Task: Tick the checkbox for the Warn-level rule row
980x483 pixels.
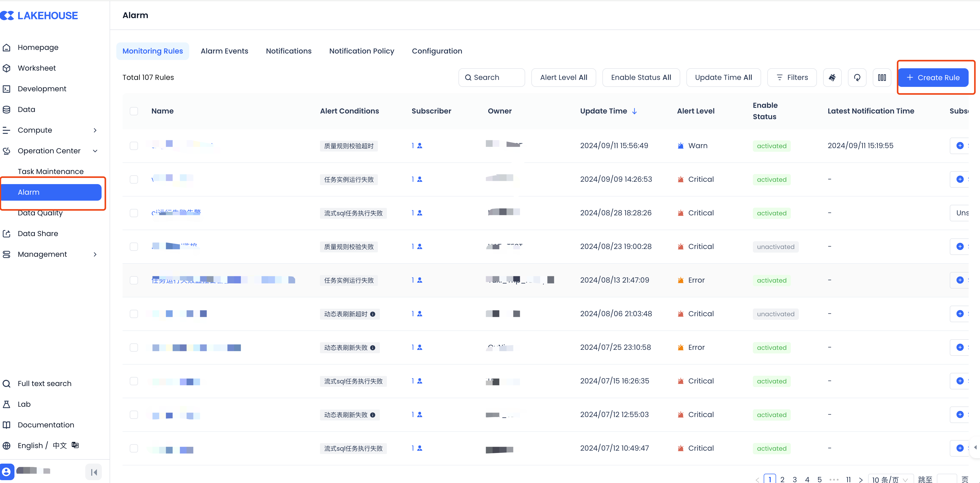Action: (x=134, y=146)
